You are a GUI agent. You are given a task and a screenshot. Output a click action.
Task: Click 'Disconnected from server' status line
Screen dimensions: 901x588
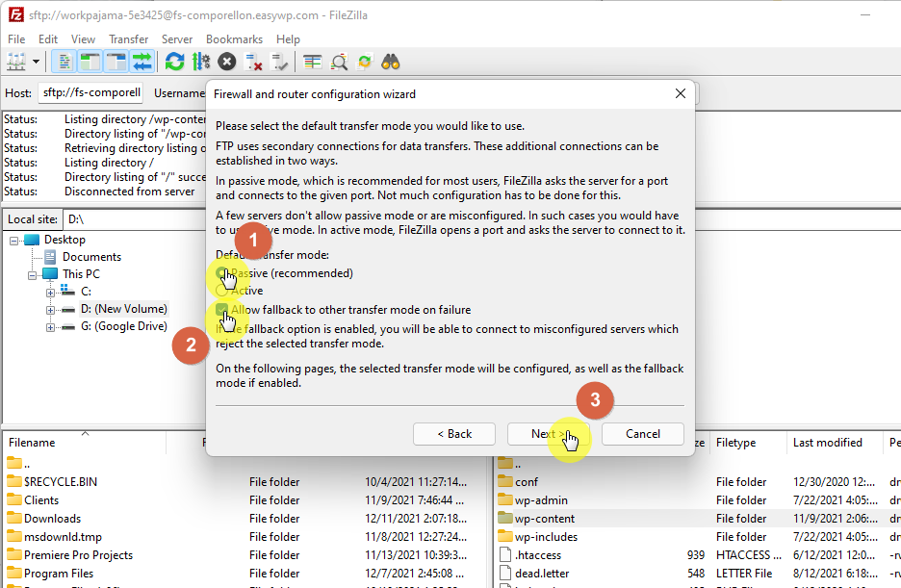coord(129,192)
